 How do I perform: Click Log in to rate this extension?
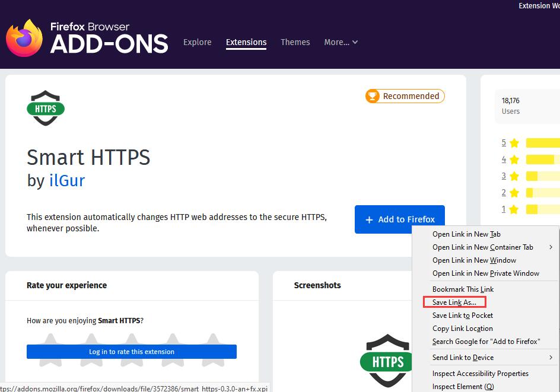(132, 352)
